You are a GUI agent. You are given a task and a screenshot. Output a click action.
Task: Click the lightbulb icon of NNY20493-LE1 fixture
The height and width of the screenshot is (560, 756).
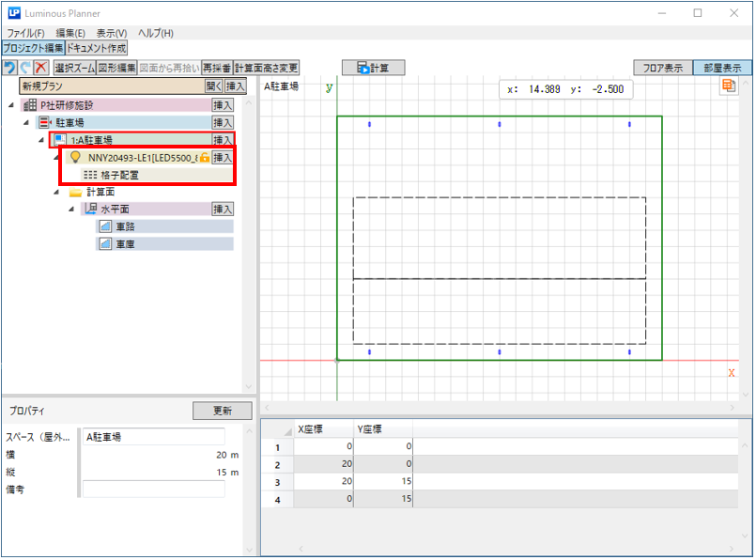point(76,157)
